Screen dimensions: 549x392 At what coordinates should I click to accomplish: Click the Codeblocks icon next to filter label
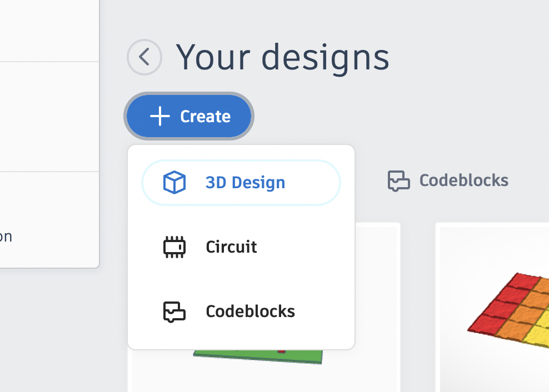[x=398, y=180]
